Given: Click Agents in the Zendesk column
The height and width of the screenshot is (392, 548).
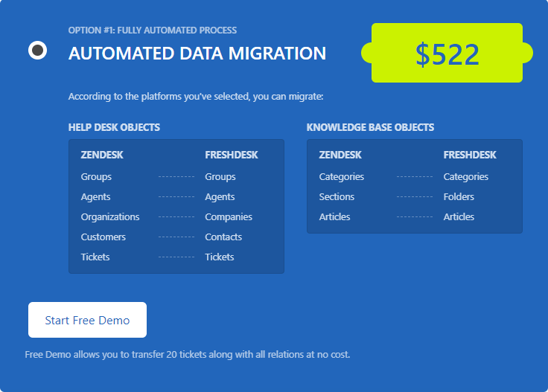Looking at the screenshot, I should [95, 197].
